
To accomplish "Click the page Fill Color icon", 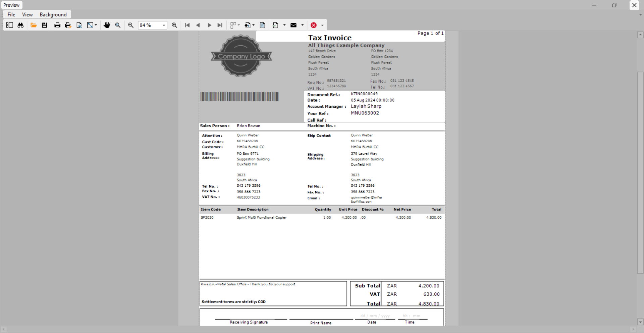I will tap(248, 25).
